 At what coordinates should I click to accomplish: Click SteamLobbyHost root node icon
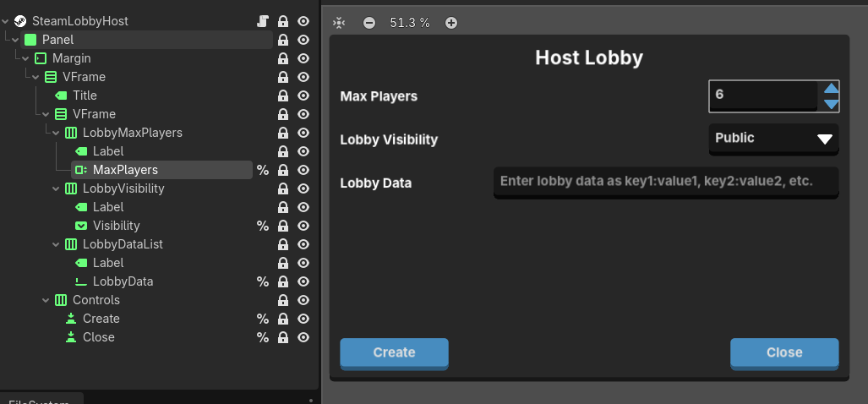tap(20, 21)
